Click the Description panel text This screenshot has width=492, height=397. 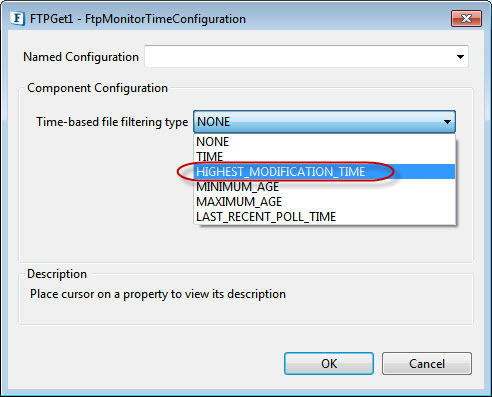click(158, 294)
